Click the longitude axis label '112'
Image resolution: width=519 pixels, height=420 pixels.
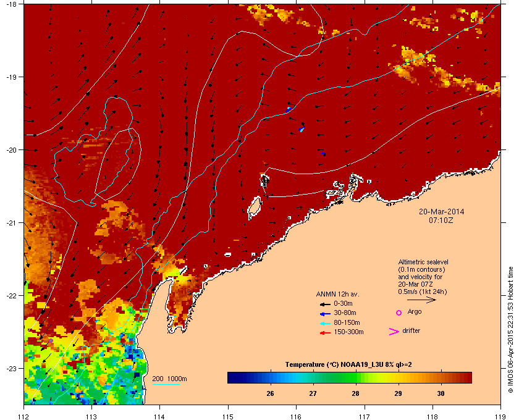tap(24, 417)
